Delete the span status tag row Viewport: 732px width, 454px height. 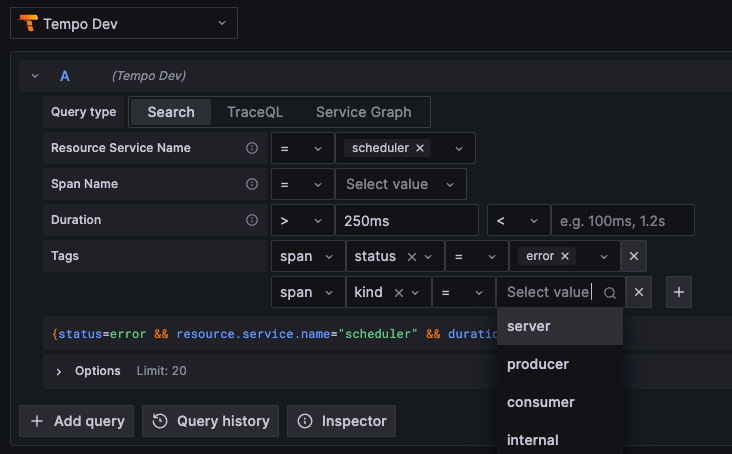[633, 256]
